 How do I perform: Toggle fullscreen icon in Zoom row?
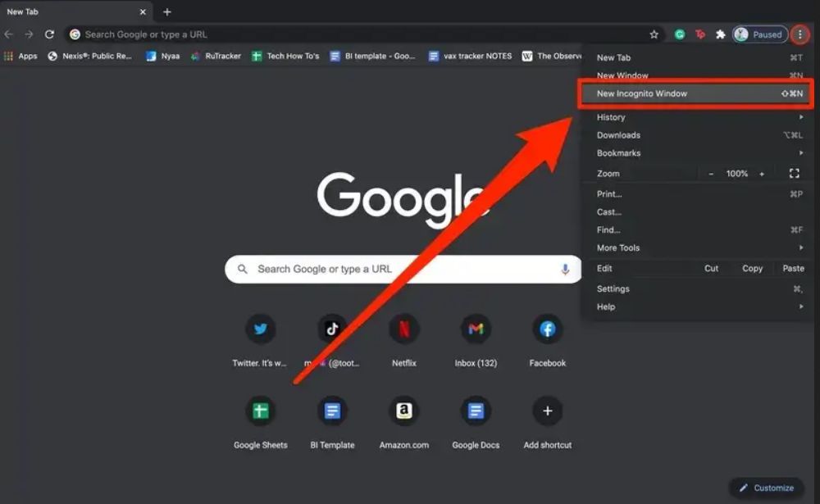point(795,174)
